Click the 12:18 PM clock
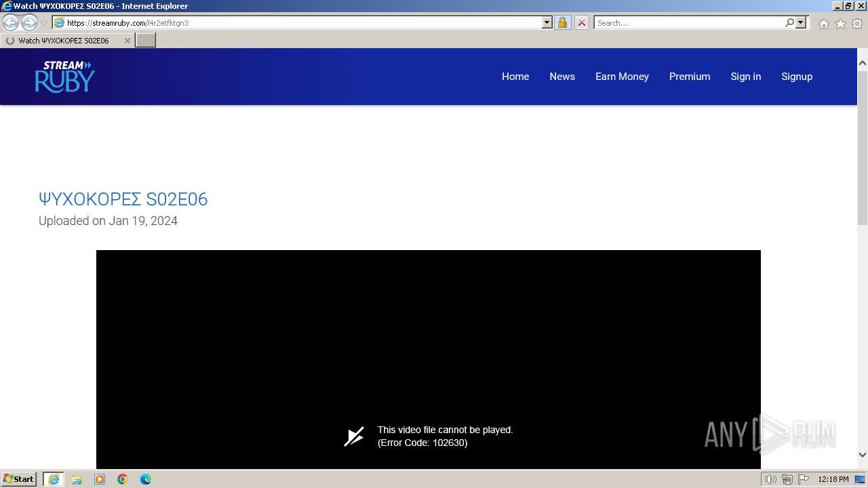The height and width of the screenshot is (488, 868). [833, 479]
